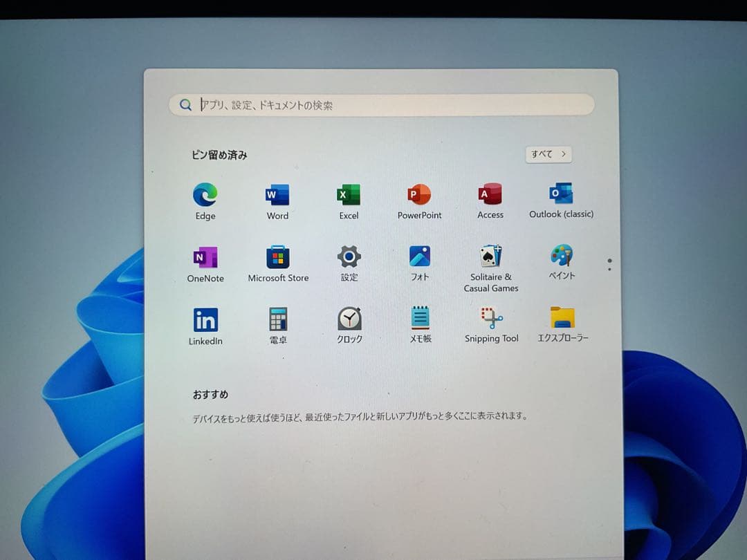Click the search magnifier icon

coord(185,105)
